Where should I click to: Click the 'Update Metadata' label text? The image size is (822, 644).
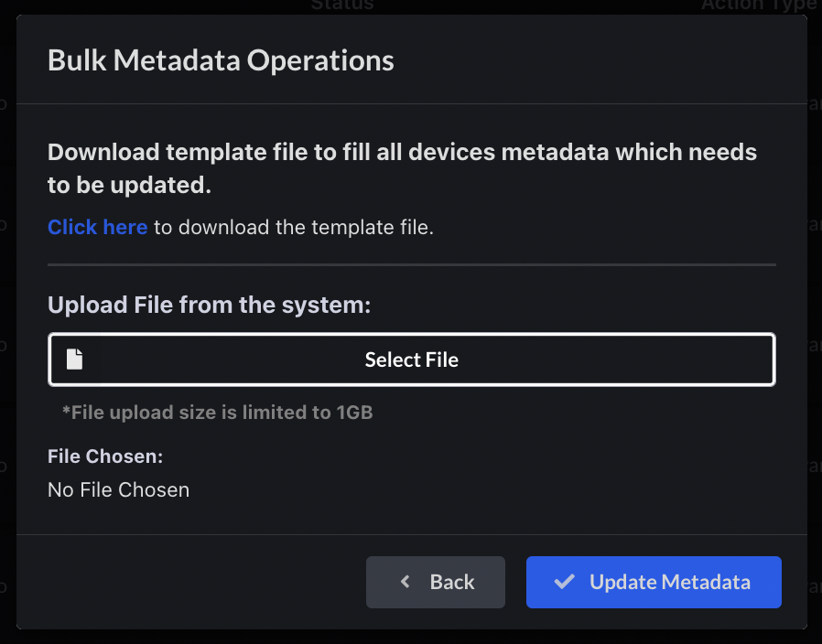[x=670, y=582]
